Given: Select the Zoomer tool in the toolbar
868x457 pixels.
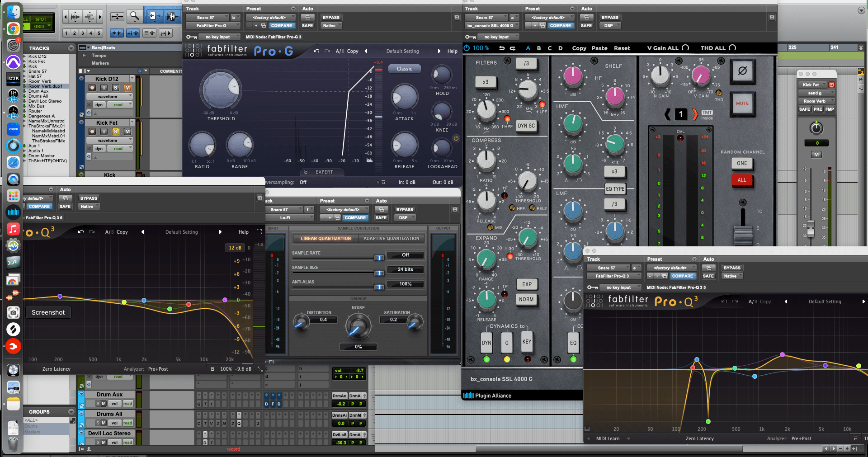Looking at the screenshot, I should pos(134,16).
